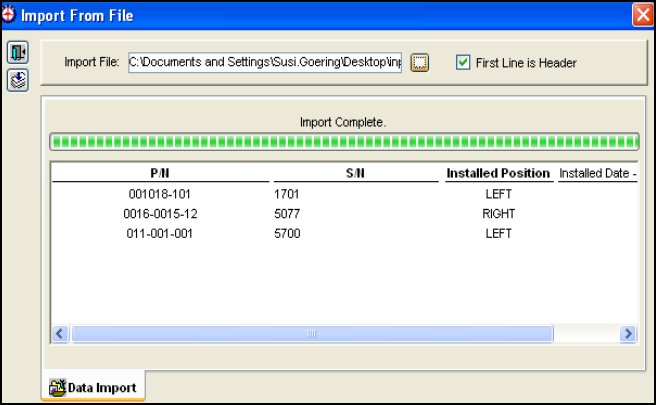
Task: Click the green import progress bar
Action: pos(344,142)
